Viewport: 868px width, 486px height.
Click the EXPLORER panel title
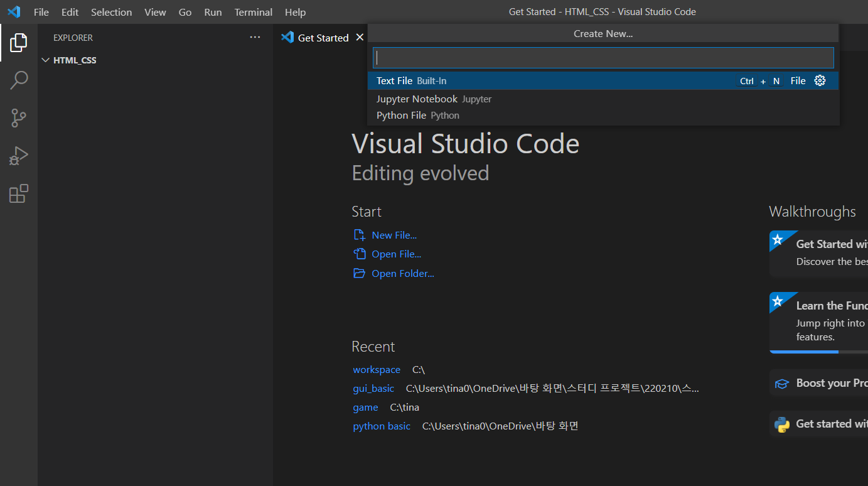pos(73,38)
